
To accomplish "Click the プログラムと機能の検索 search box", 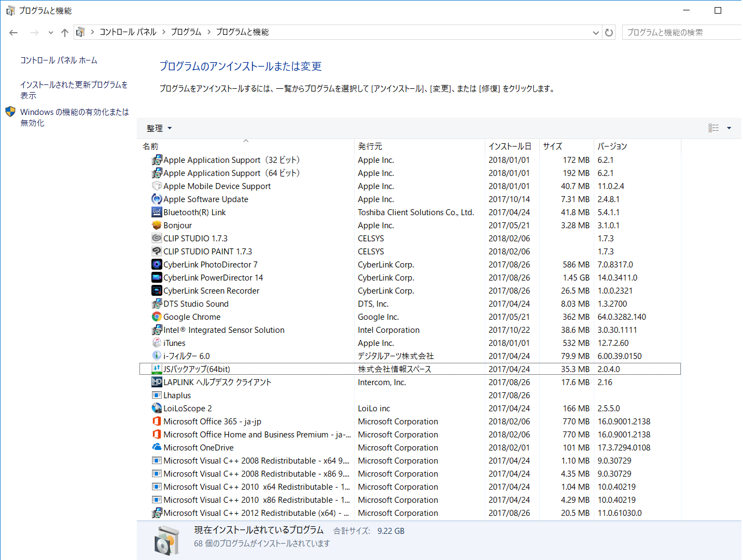I will [682, 33].
